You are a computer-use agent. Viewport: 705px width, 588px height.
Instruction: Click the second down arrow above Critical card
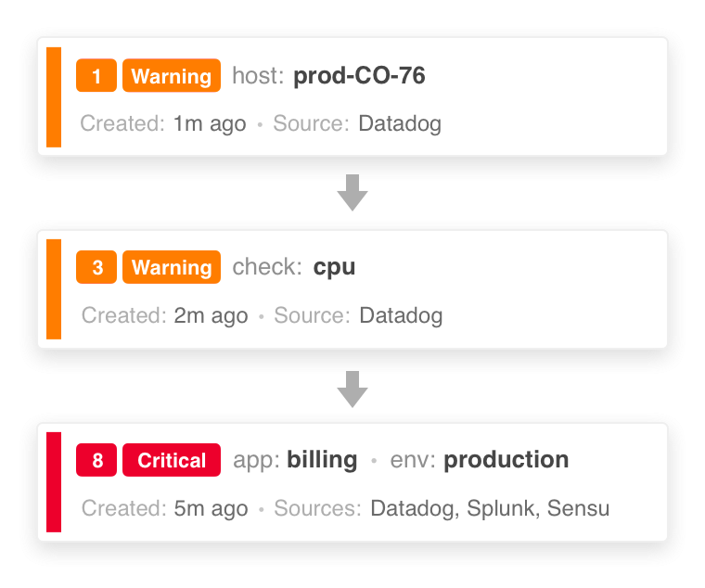point(352,390)
